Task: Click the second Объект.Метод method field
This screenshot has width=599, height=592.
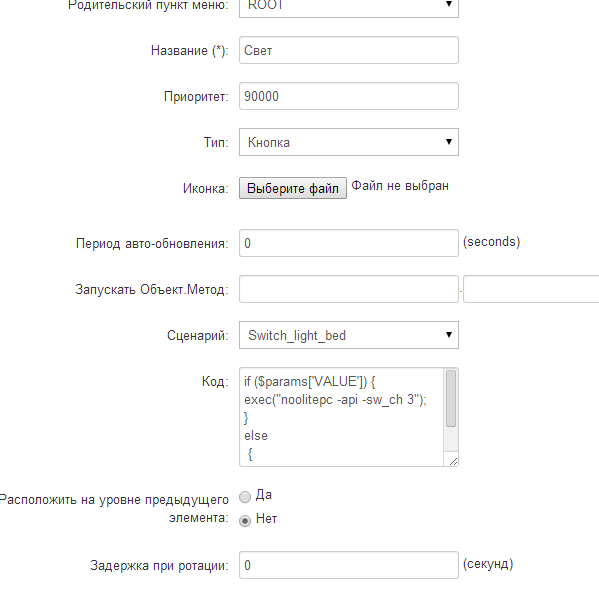Action: pos(531,289)
